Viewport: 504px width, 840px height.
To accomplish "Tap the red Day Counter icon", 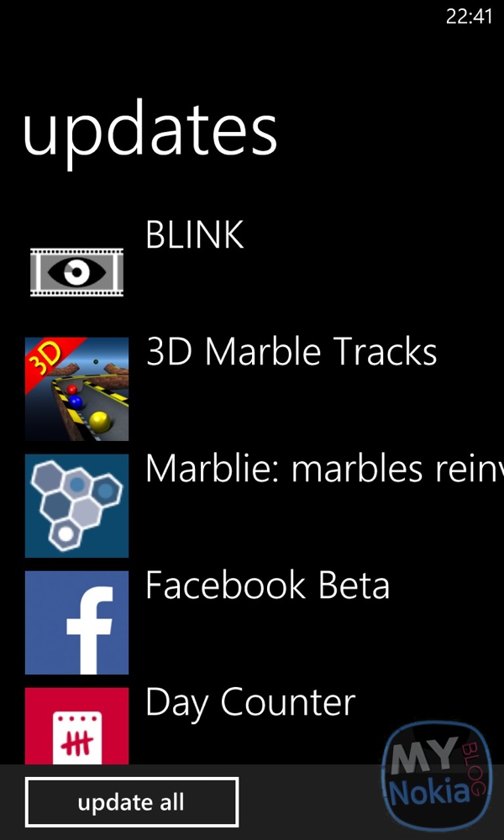I will tap(76, 726).
